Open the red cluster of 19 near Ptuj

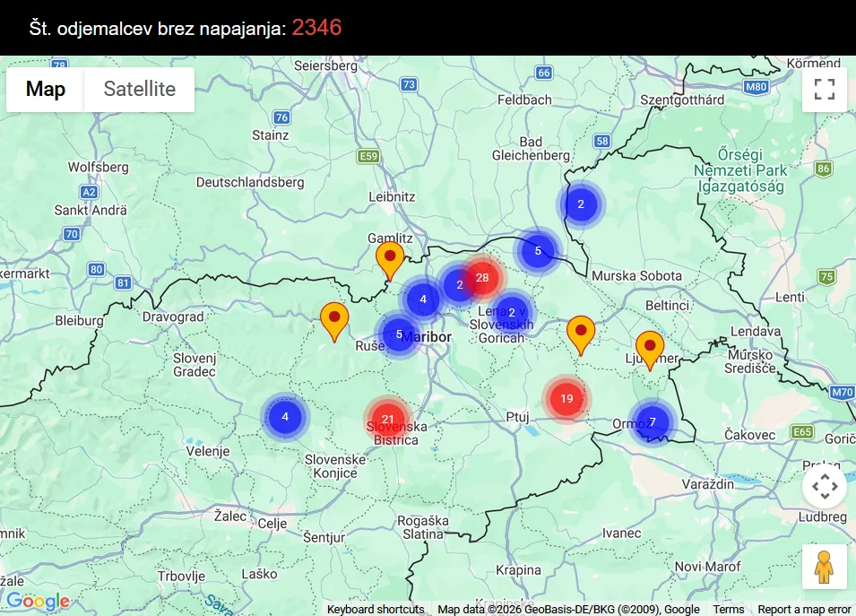click(567, 396)
